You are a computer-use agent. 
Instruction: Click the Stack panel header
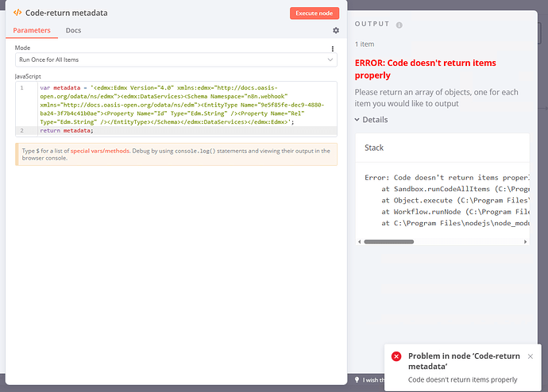pos(374,148)
